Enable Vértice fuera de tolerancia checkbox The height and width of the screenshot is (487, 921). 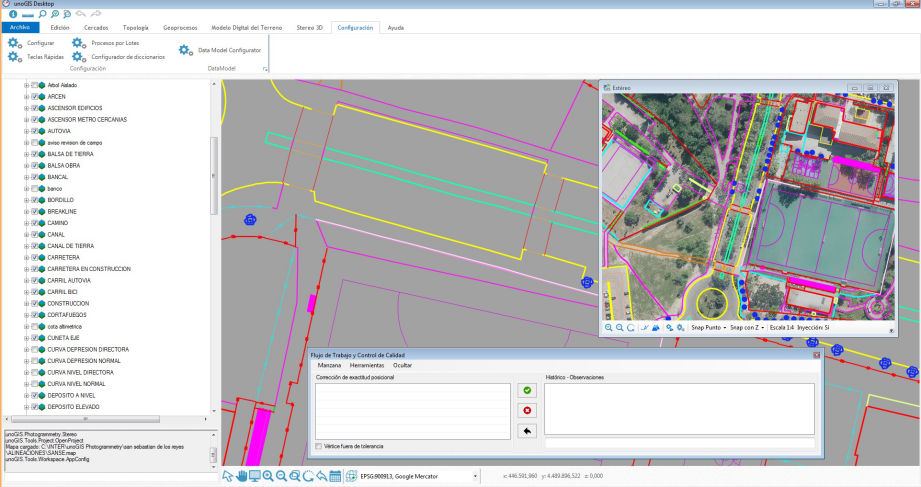tap(320, 446)
